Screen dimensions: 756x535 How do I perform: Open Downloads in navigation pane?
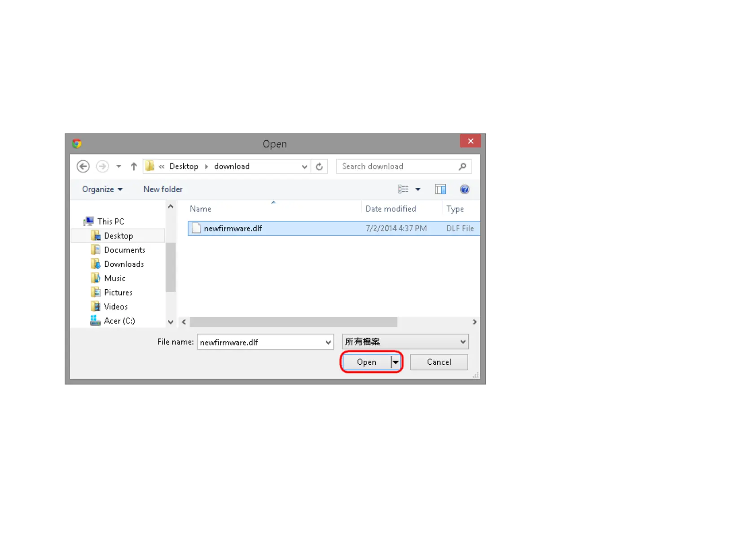pos(124,264)
